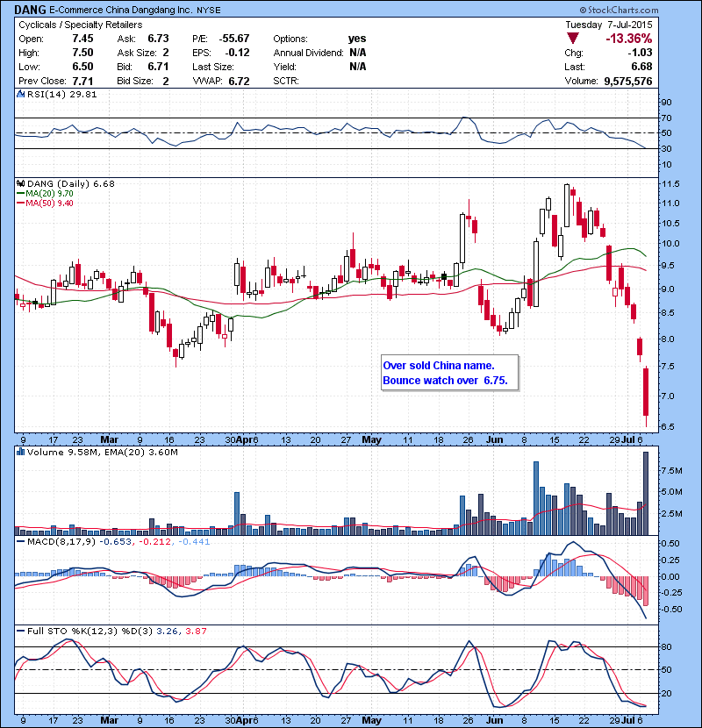Screen dimensions: 702x728
Task: Click the stochastic %D value 3.87
Action: [196, 631]
